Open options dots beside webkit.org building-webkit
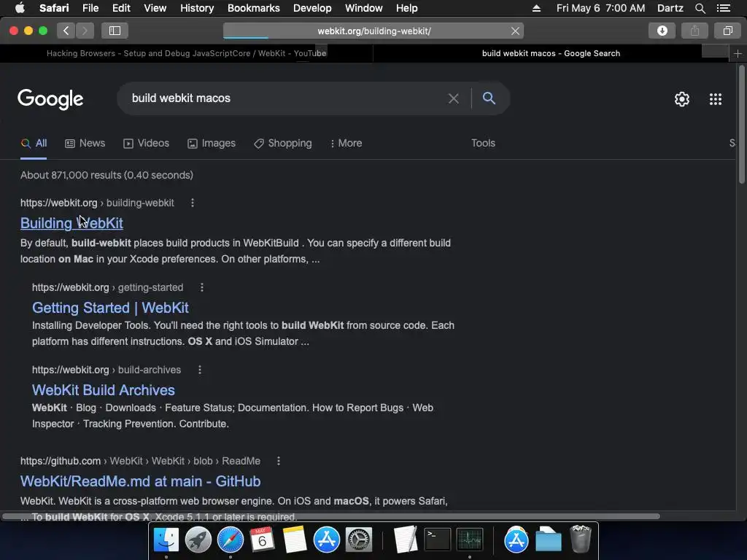The width and height of the screenshot is (747, 560). (193, 203)
